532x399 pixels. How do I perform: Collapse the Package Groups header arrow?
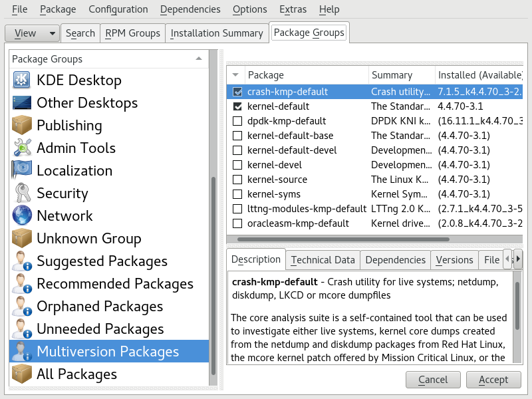[199, 59]
